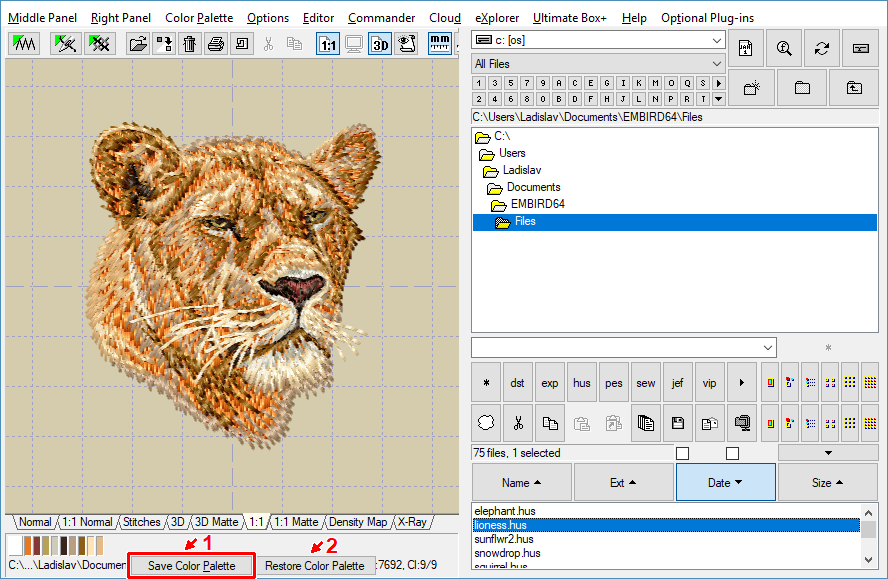Click the floppy disk save icon
Screen dimensions: 888x579
(678, 422)
